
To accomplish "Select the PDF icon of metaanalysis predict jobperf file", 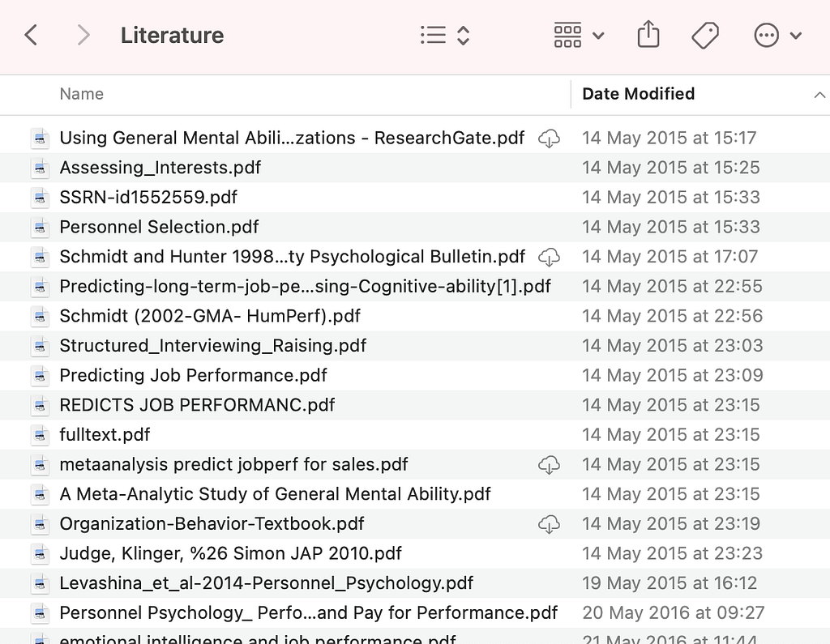I will pos(40,464).
